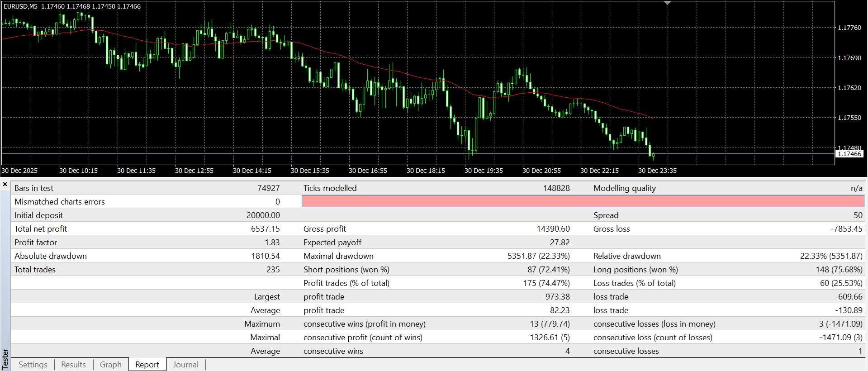Switch to the Settings tab
The height and width of the screenshot is (371, 868).
[33, 365]
